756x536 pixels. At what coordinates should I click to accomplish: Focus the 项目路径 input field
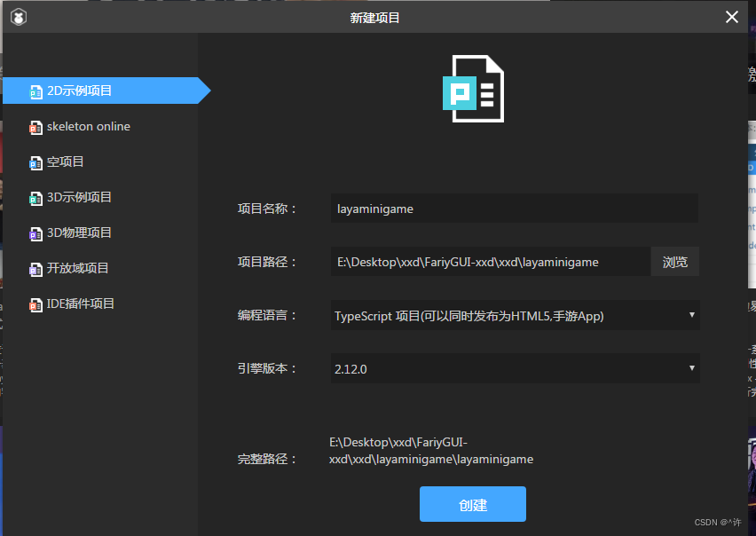pyautogui.click(x=491, y=262)
